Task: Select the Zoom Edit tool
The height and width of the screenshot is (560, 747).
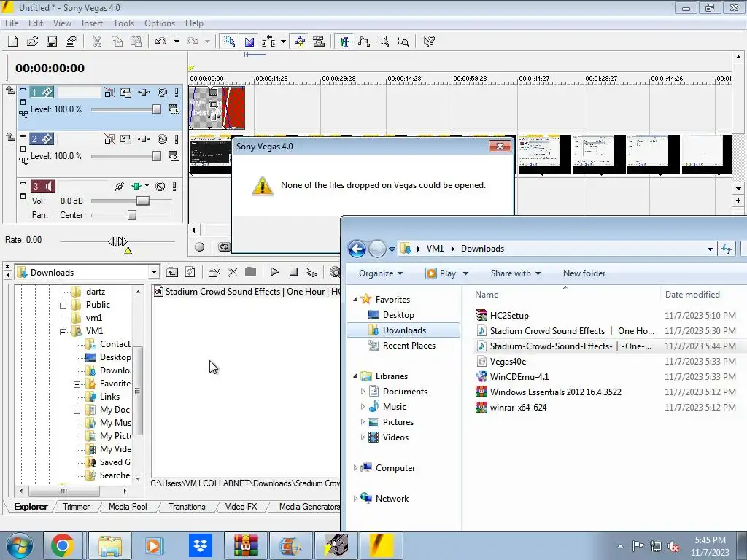Action: (403, 42)
